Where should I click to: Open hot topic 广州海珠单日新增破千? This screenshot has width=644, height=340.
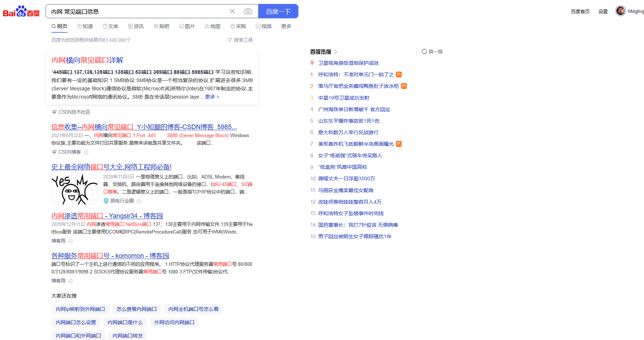(354, 109)
